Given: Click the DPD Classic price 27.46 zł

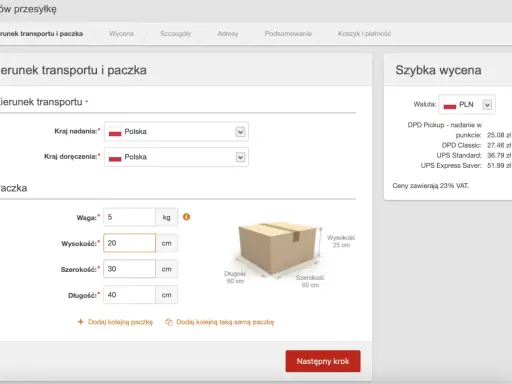Looking at the screenshot, I should [499, 145].
